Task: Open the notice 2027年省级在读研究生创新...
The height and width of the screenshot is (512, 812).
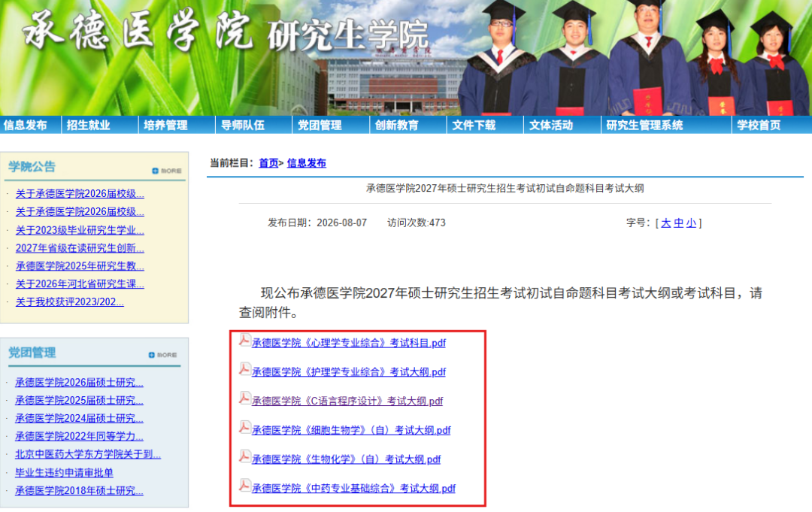Action: [x=80, y=248]
